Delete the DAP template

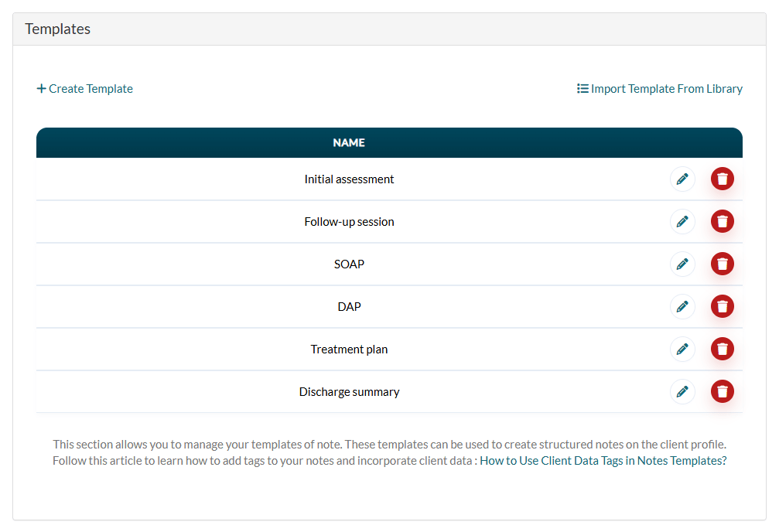pyautogui.click(x=722, y=306)
